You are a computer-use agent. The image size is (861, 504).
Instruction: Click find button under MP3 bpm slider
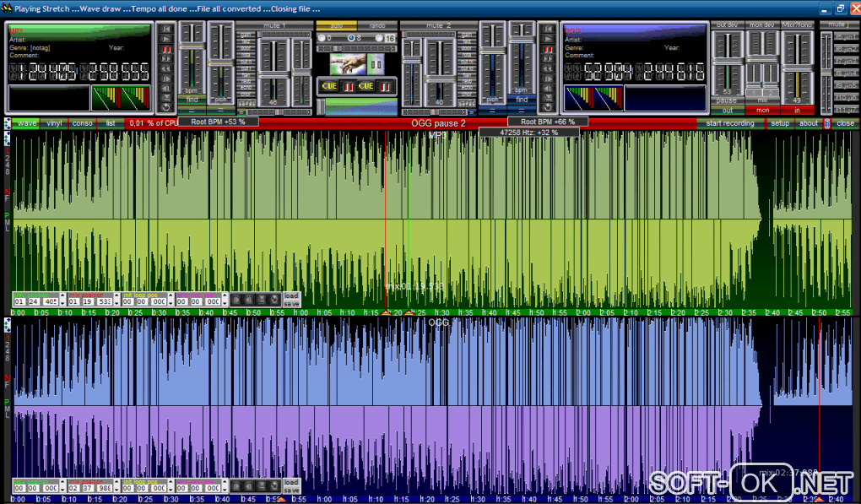click(x=192, y=100)
